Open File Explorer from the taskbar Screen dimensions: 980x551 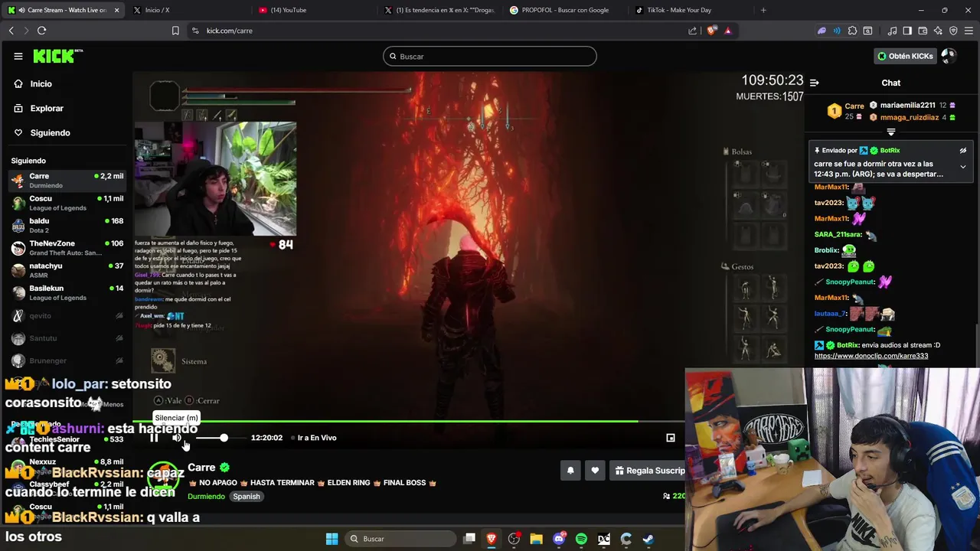point(536,539)
